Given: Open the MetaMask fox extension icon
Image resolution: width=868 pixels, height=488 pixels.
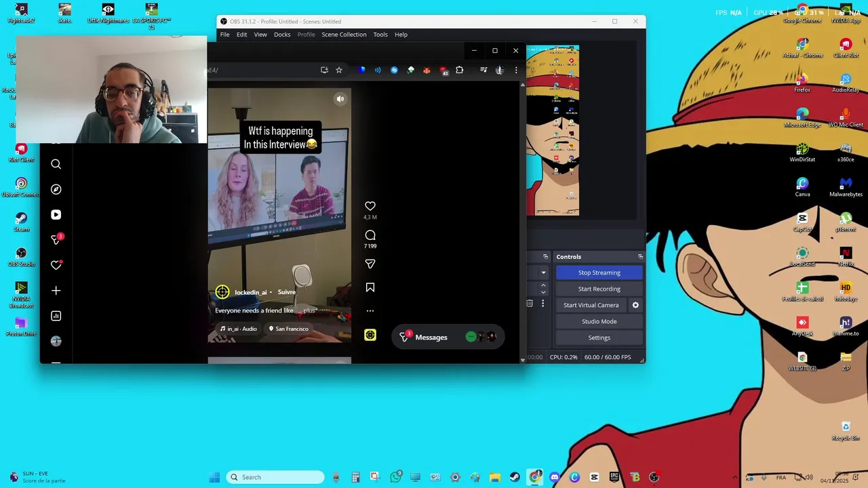Looking at the screenshot, I should coord(427,70).
